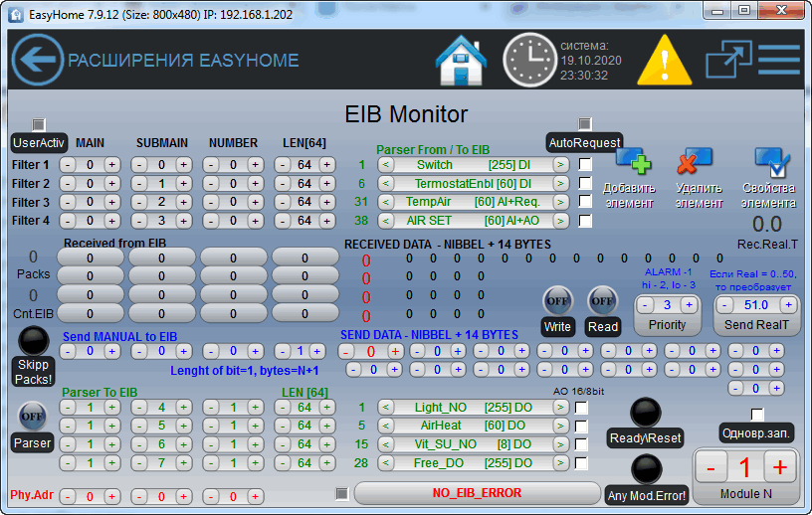Click the add element icon
Screen dimensions: 812x515
tap(631, 161)
